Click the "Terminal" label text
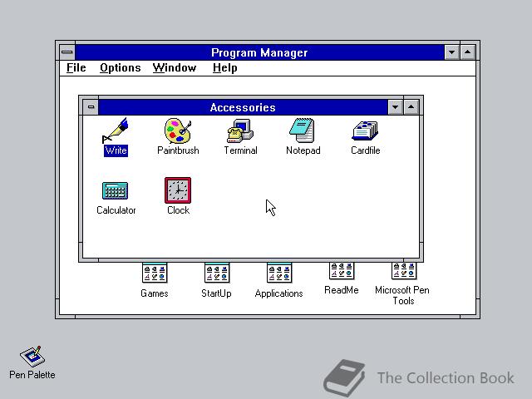The height and width of the screenshot is (399, 532). pos(240,150)
